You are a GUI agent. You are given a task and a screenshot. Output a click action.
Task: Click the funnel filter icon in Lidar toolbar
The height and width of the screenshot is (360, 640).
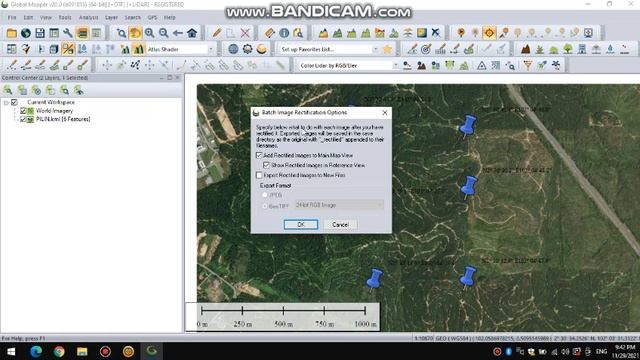(528, 65)
